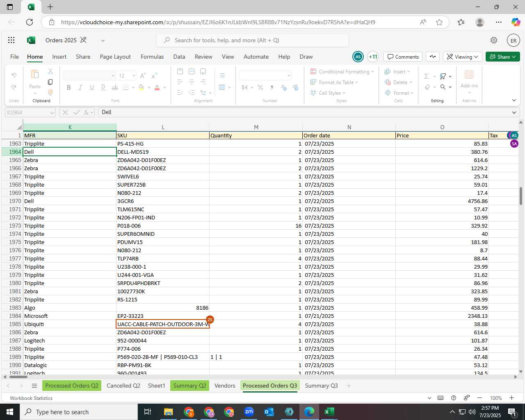
Task: Increase font size with the larger A icon
Action: [x=143, y=75]
